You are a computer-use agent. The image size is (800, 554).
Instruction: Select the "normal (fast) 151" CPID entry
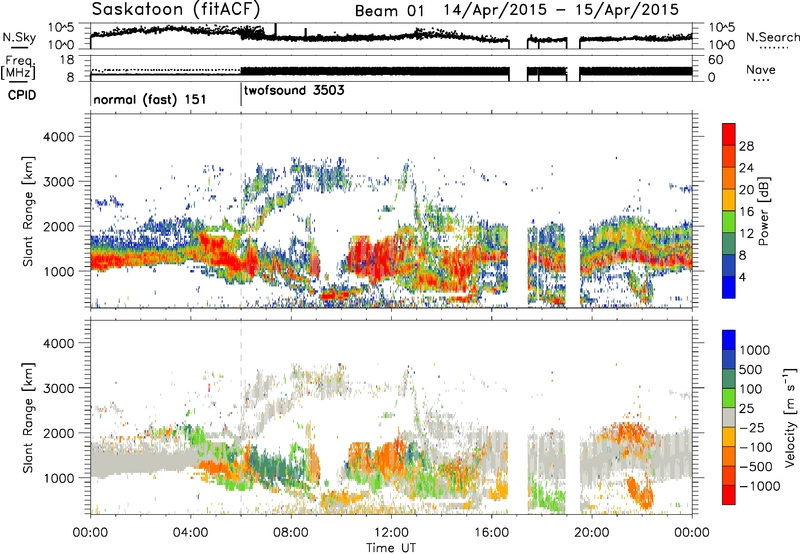[x=149, y=99]
